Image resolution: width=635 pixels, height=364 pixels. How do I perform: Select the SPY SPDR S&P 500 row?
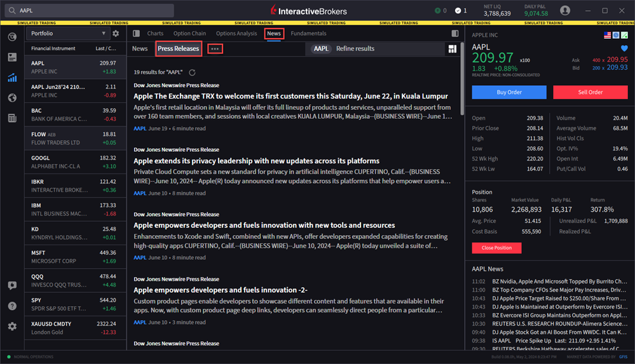click(x=76, y=304)
